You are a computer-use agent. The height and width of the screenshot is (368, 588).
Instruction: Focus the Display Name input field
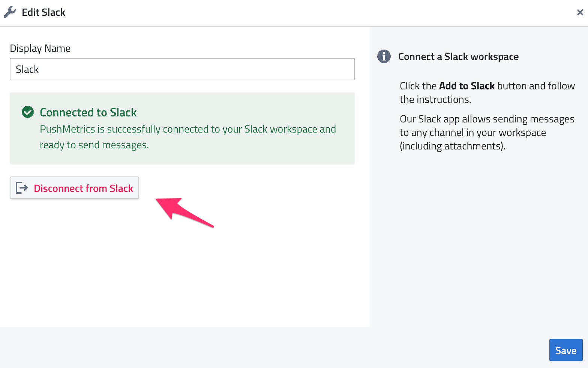[182, 69]
